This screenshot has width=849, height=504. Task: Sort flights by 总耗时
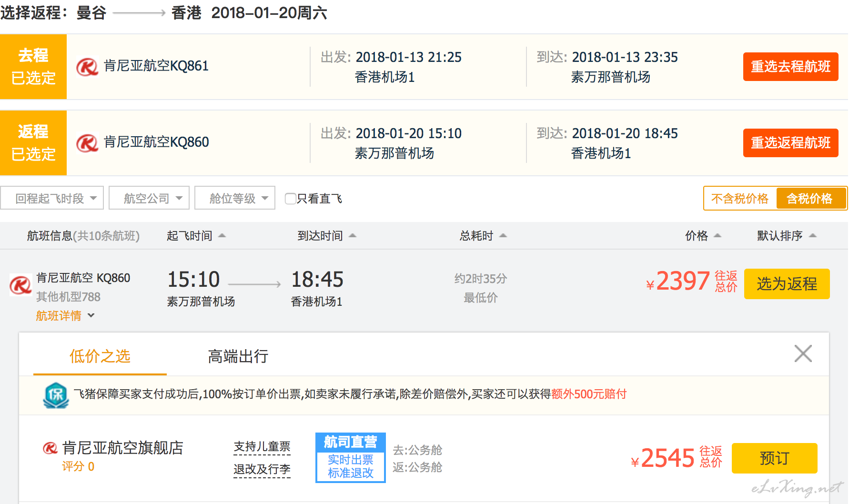[x=483, y=236]
